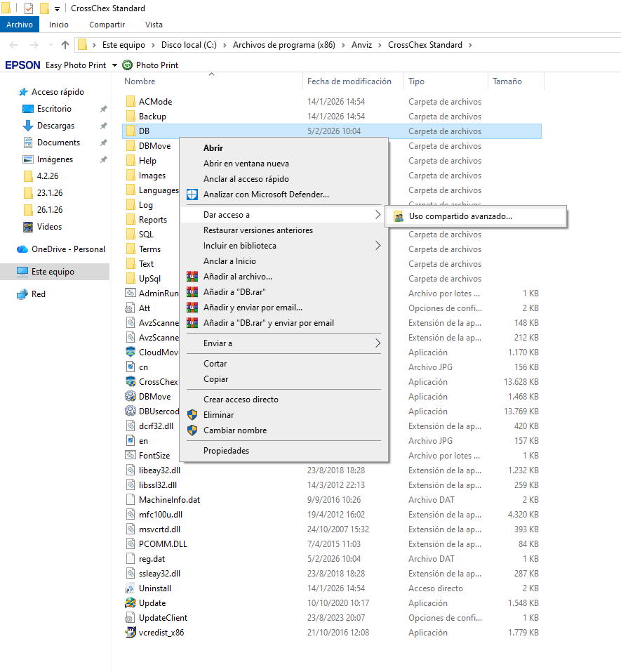Expand the Incluir en biblioteca submenu arrow
The image size is (621, 672).
378,246
